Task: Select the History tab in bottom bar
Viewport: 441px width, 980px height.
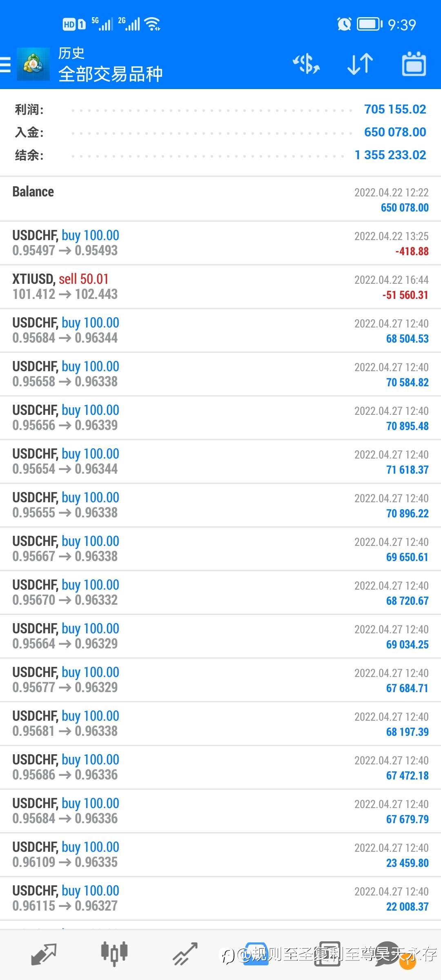Action: (x=256, y=954)
